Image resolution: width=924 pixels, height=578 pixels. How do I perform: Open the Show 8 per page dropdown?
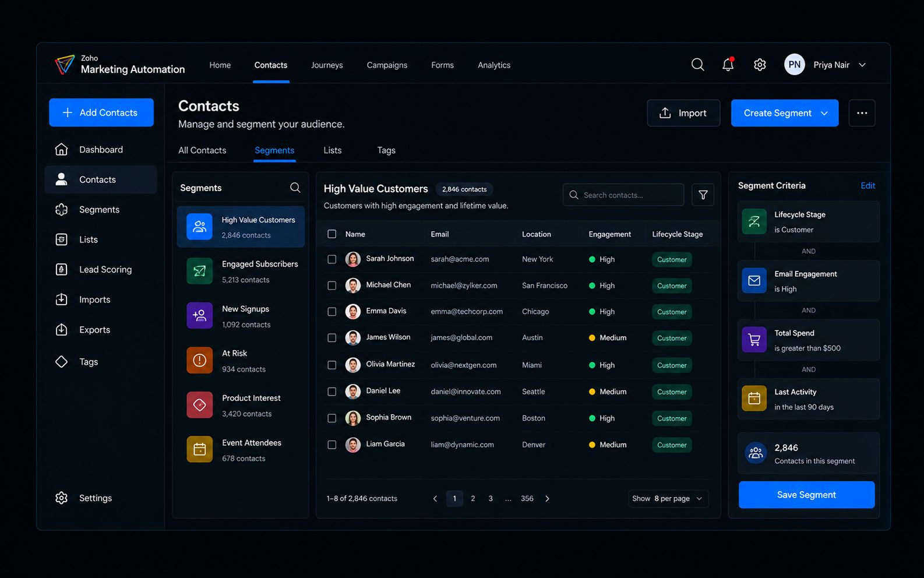click(668, 499)
